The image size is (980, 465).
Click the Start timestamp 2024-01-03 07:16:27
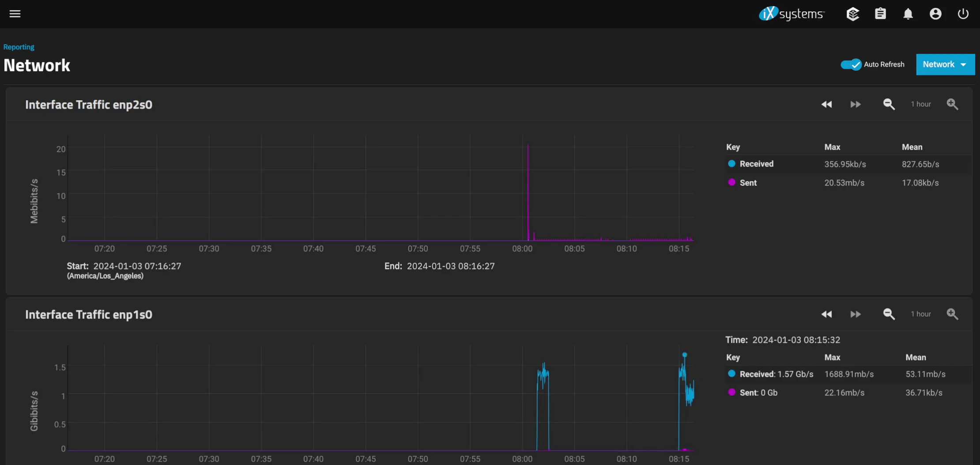(x=137, y=266)
